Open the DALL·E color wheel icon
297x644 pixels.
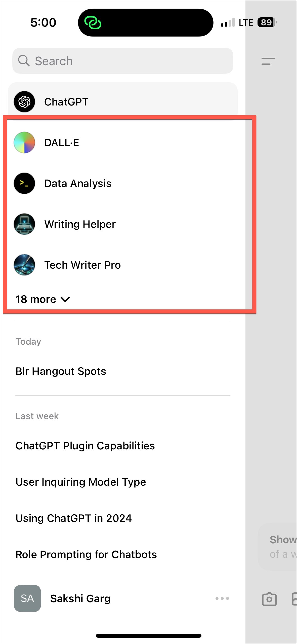24,142
